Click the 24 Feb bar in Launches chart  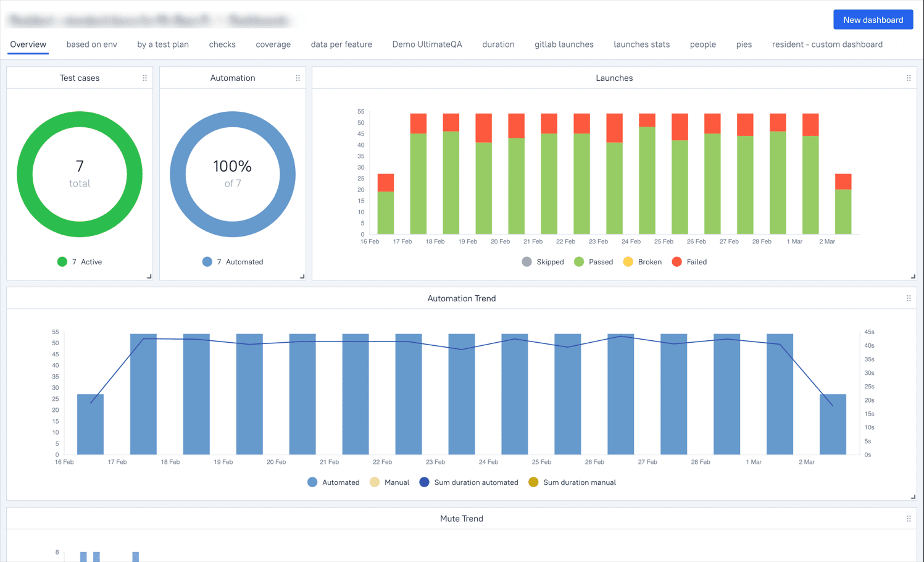(647, 179)
